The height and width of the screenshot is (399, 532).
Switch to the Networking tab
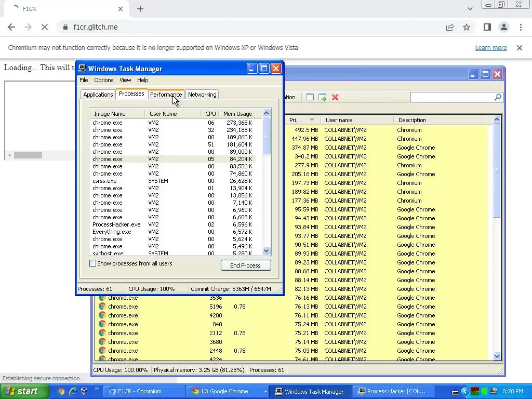tap(202, 95)
